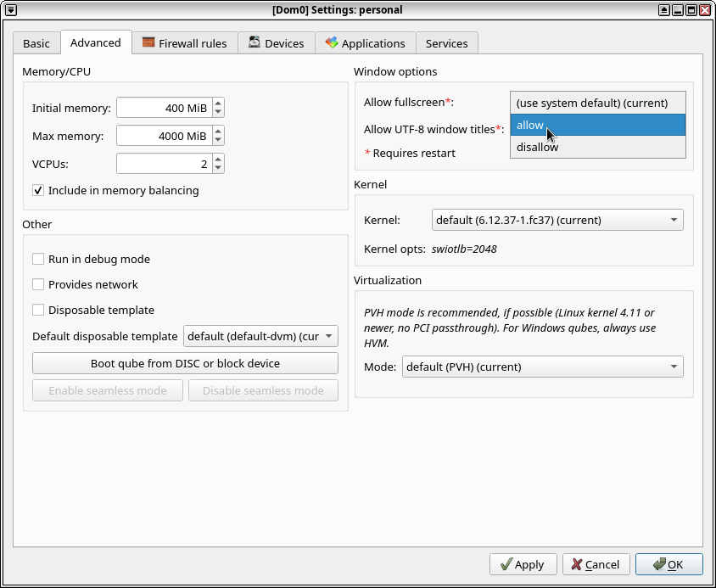Decrease Max memory with down arrow
The height and width of the screenshot is (588, 716).
pos(219,140)
